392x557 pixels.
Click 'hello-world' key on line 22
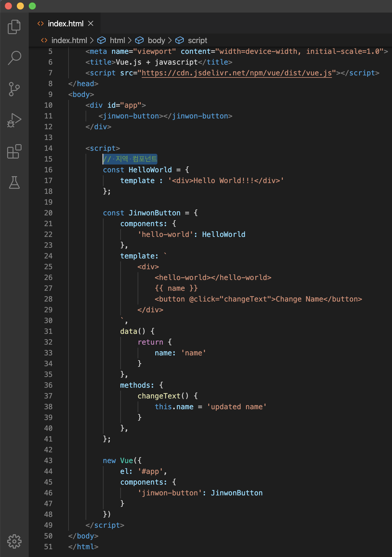[x=165, y=235]
